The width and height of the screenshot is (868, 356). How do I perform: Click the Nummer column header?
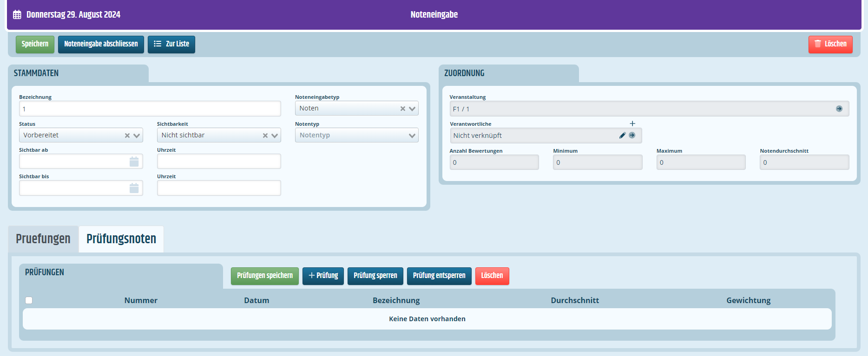pos(141,300)
